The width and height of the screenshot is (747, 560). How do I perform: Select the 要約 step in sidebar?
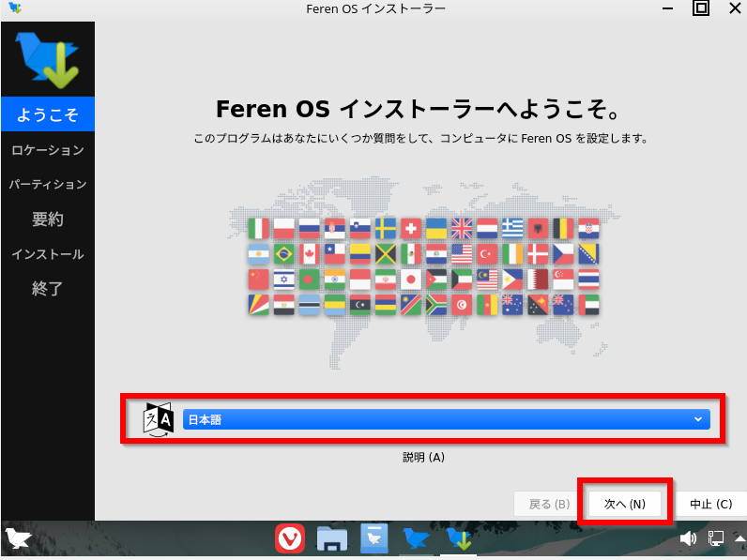pos(48,219)
